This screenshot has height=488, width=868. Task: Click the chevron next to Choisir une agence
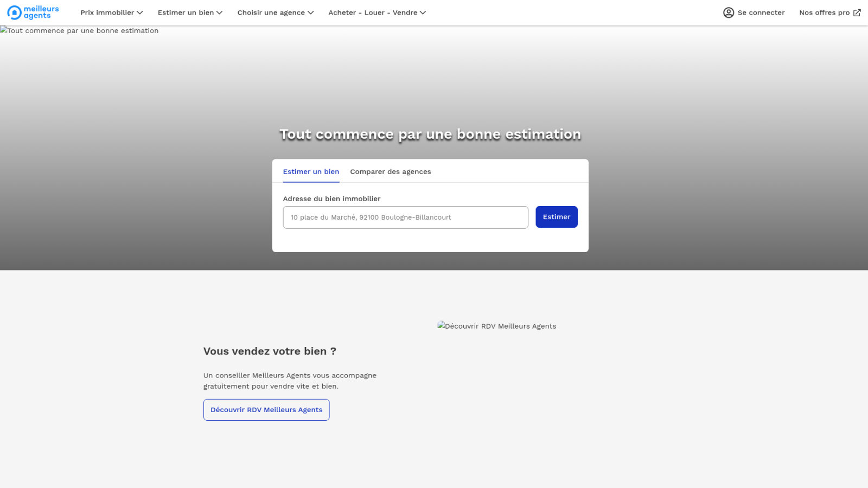pos(311,12)
